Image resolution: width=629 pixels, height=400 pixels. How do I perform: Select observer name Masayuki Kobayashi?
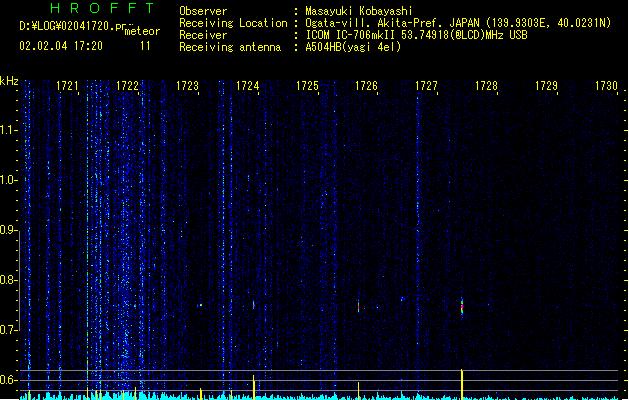point(359,11)
